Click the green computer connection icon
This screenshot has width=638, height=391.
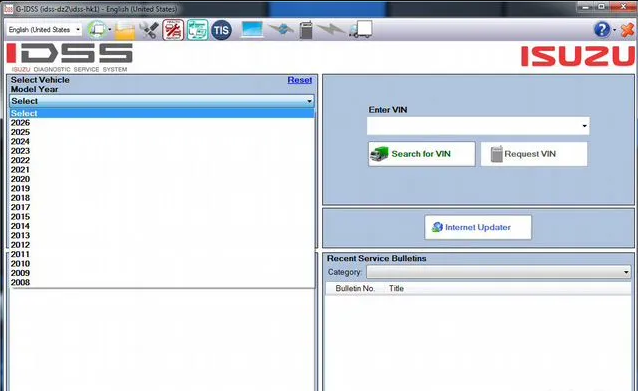97,30
